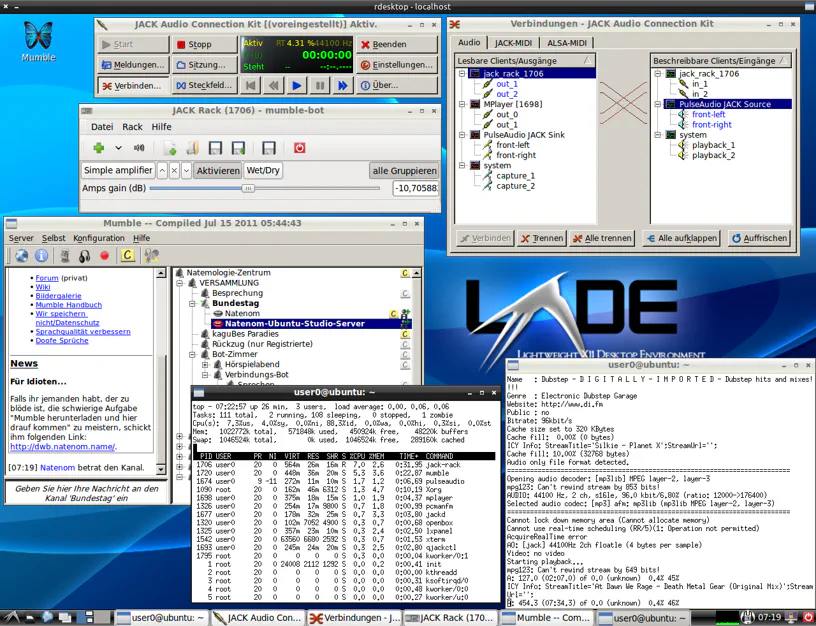Open the Datei menu in JACK Rack
816x626 pixels.
click(x=102, y=127)
